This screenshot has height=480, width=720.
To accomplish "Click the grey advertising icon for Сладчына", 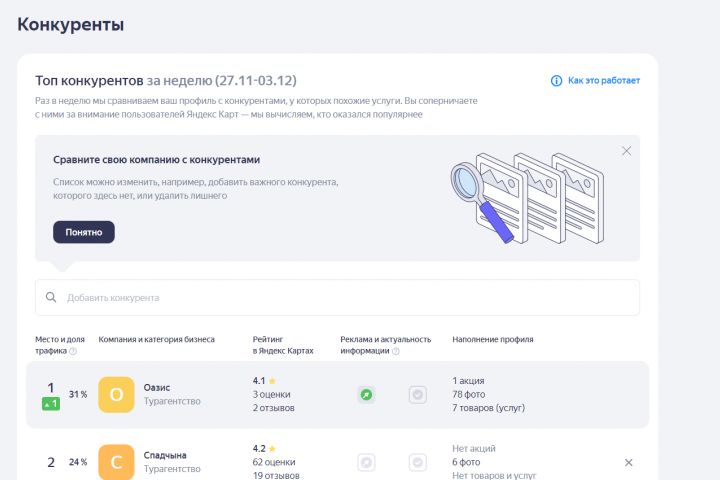I will coord(367,463).
